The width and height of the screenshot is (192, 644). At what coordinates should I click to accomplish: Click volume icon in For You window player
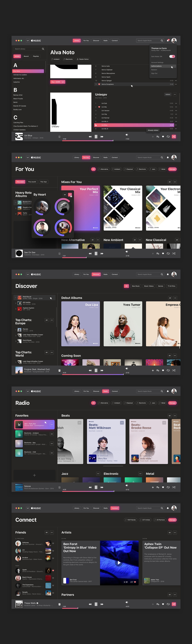click(127, 252)
